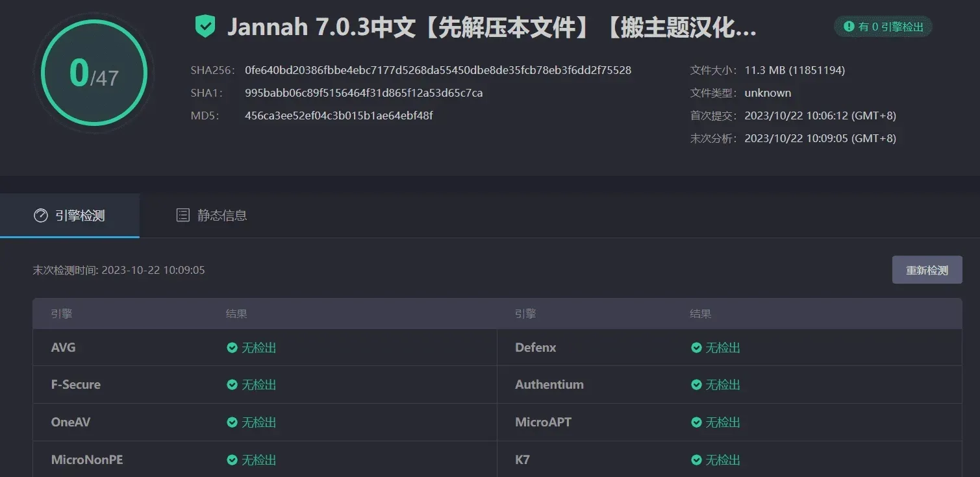Viewport: 980px width, 477px height.
Task: Click the right 结果 column header
Action: [x=701, y=314]
